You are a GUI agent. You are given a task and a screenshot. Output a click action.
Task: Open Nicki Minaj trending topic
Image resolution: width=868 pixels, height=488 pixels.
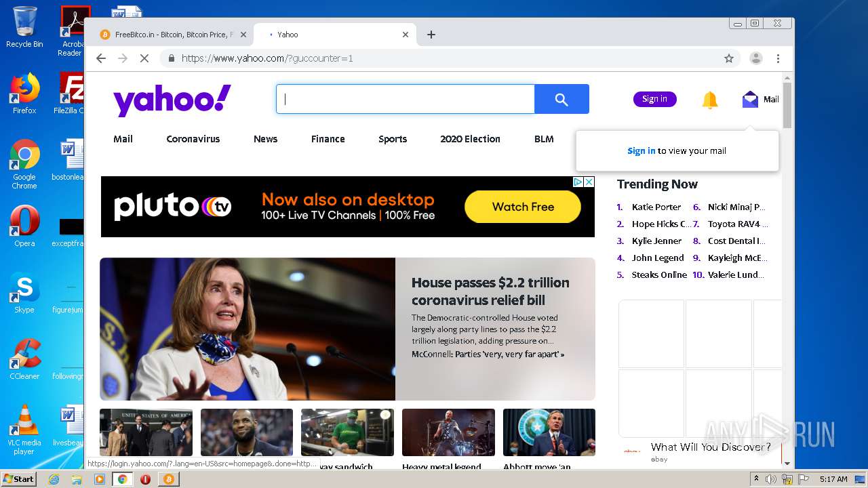coord(736,207)
